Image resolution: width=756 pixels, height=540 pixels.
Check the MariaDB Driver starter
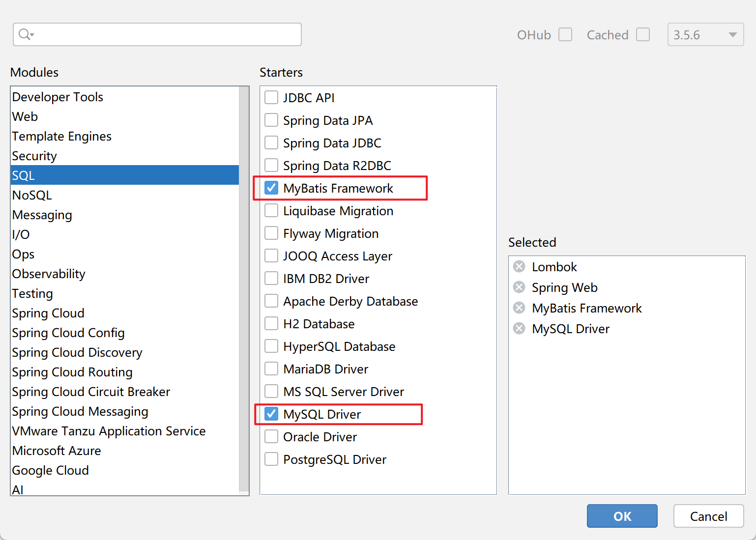click(271, 369)
